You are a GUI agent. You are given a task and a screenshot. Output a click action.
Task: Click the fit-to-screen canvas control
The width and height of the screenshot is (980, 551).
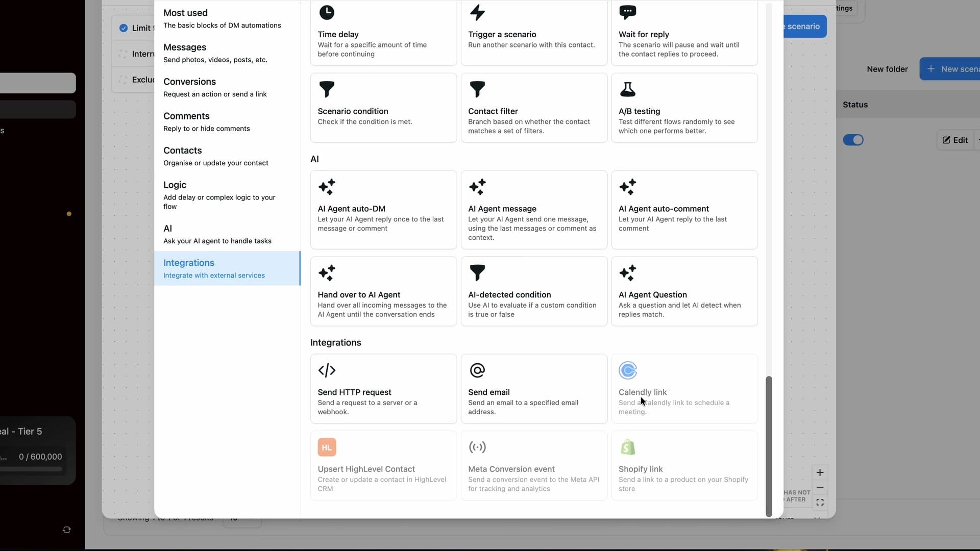pos(820,503)
